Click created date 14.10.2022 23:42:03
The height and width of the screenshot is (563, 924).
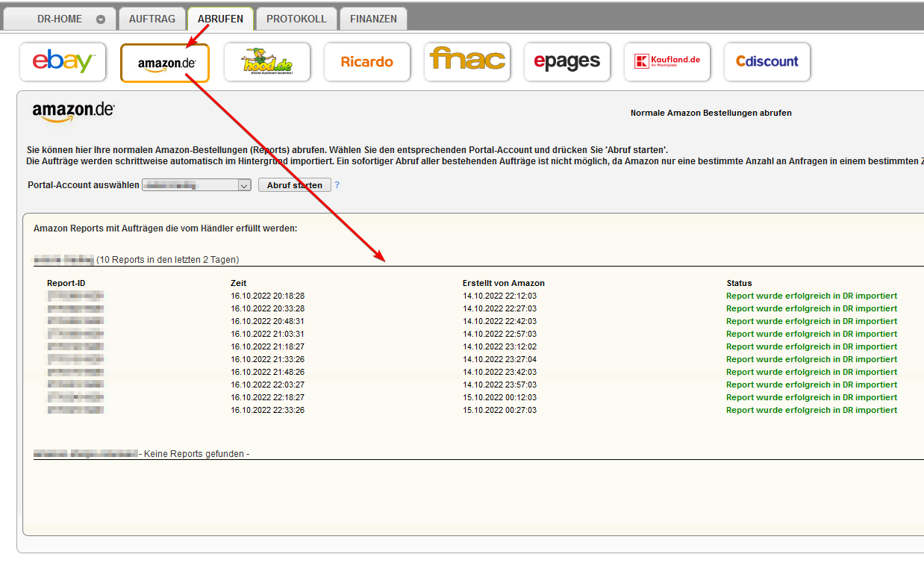click(500, 372)
